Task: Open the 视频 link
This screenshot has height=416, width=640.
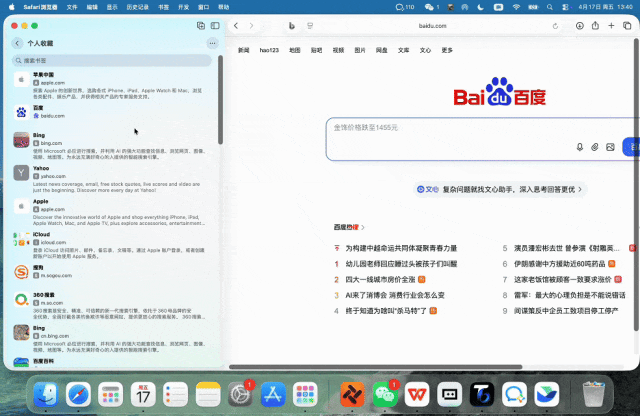Action: pos(338,50)
